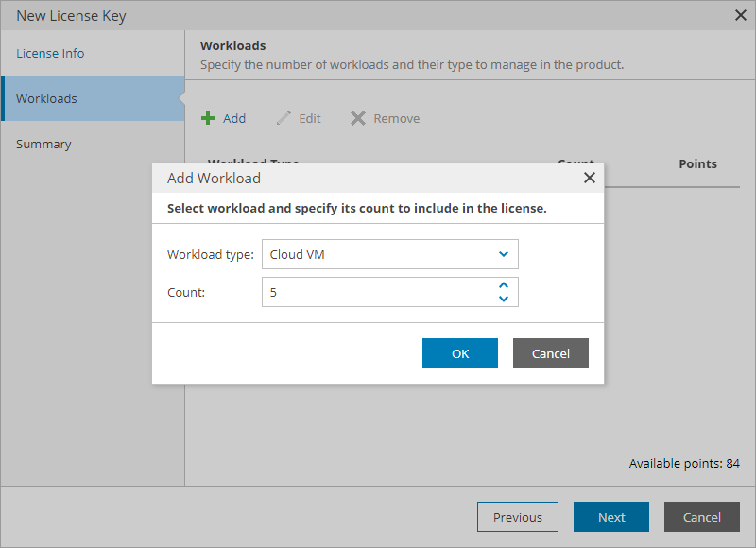Decrease Count with the down arrow
Screen dimensions: 756x548
(x=504, y=299)
